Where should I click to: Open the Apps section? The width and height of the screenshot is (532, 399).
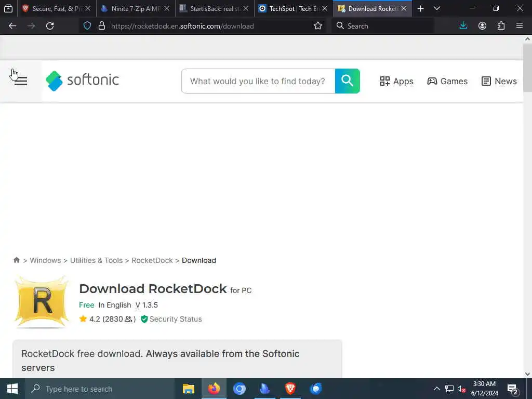(396, 81)
